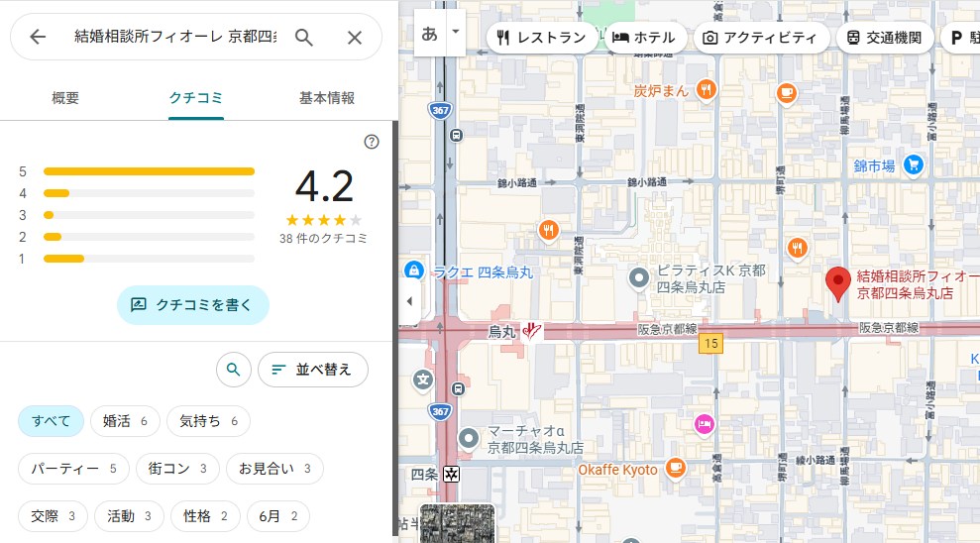This screenshot has height=543, width=980.
Task: Click the back arrow in search box
Action: [38, 37]
